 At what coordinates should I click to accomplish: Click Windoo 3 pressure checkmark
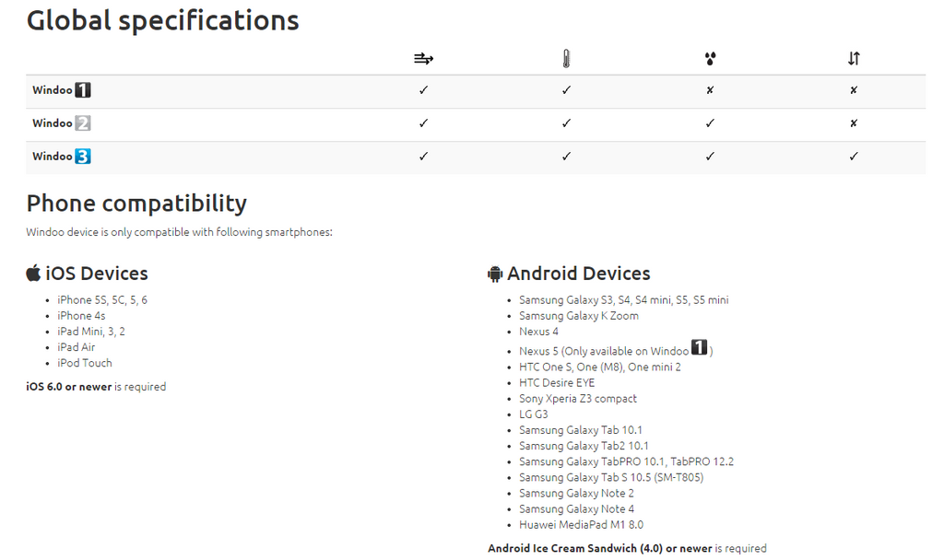[x=854, y=157]
